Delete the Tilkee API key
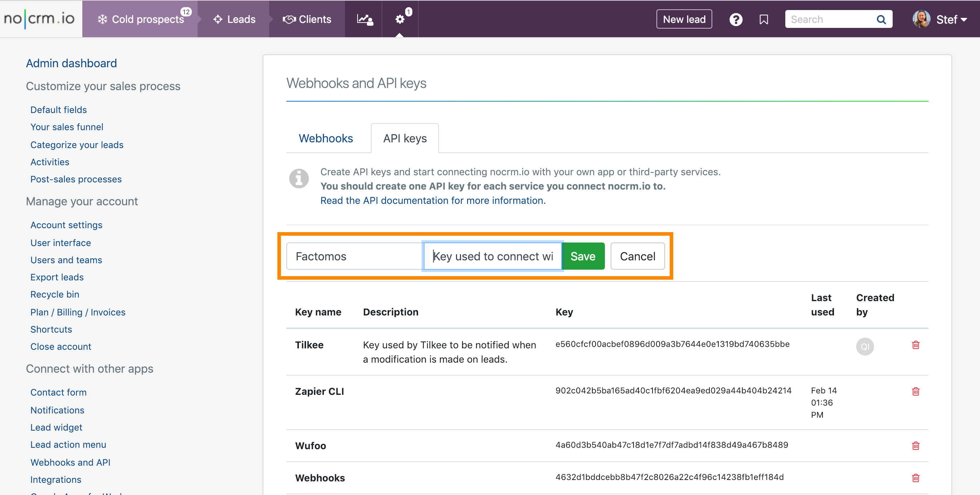The width and height of the screenshot is (980, 495). [915, 345]
